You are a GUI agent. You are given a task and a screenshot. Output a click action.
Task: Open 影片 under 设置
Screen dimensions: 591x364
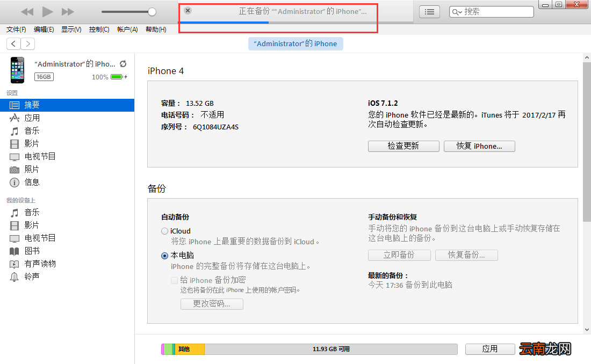click(67, 143)
